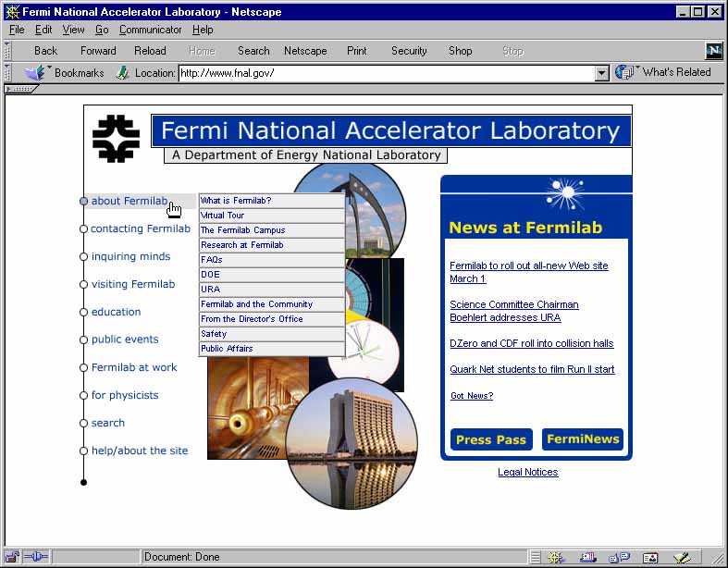Select 'Virtual Tour' submenu item
The width and height of the screenshot is (728, 568).
coord(272,216)
